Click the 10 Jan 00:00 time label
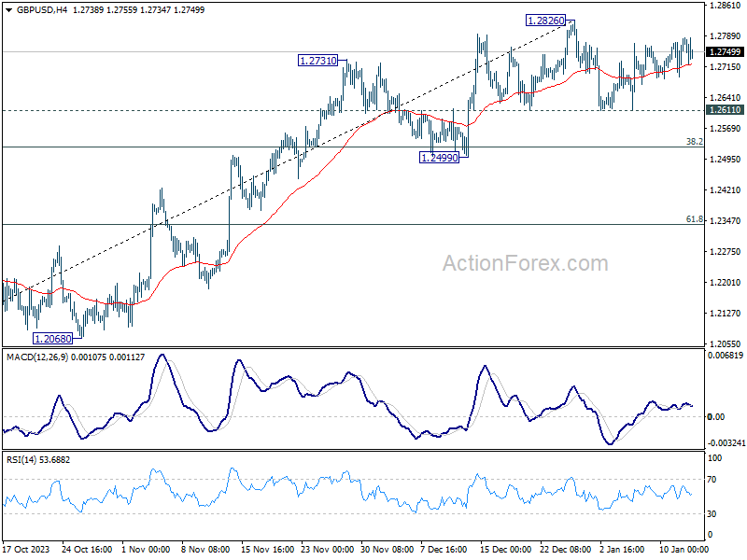The width and height of the screenshot is (747, 560). (683, 550)
